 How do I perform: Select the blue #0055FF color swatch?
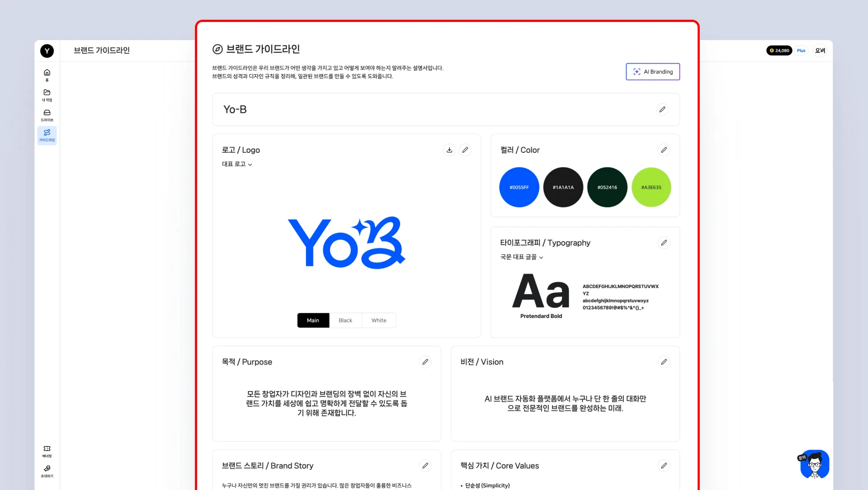(x=519, y=188)
